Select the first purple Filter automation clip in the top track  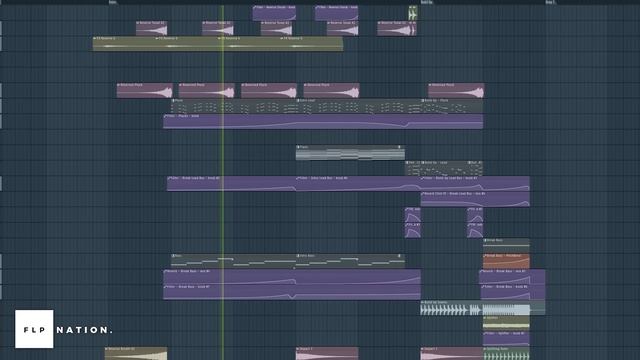coord(274,13)
